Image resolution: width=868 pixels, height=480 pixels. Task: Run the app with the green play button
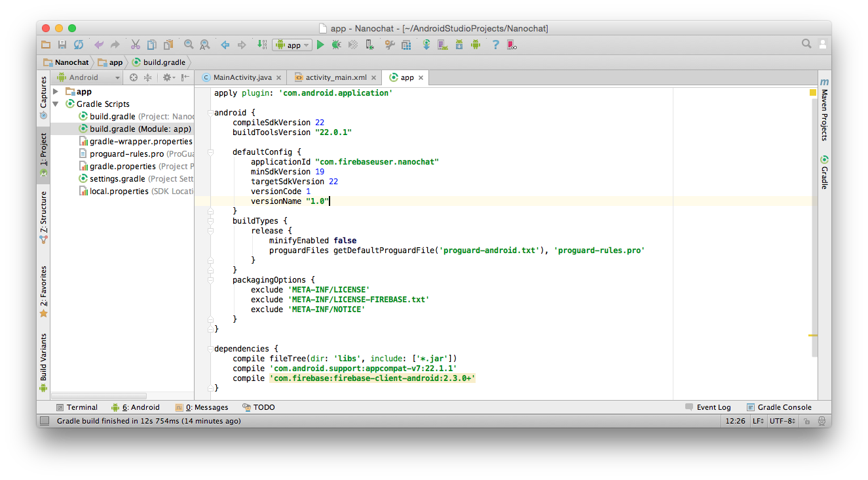click(320, 45)
